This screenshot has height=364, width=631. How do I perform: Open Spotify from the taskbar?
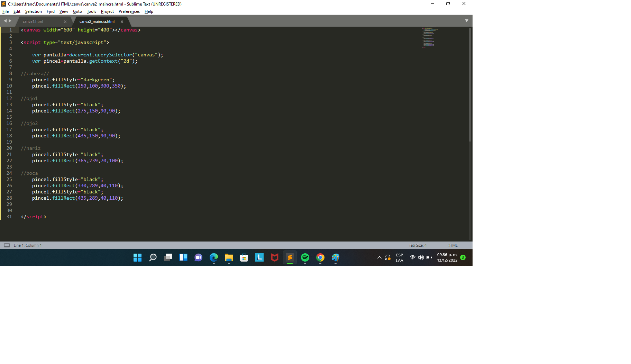click(305, 257)
